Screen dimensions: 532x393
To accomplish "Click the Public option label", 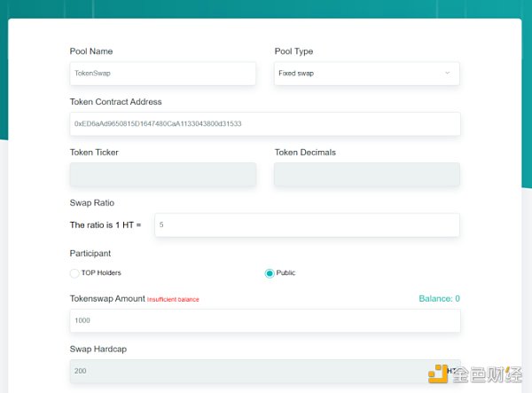I will (x=286, y=273).
